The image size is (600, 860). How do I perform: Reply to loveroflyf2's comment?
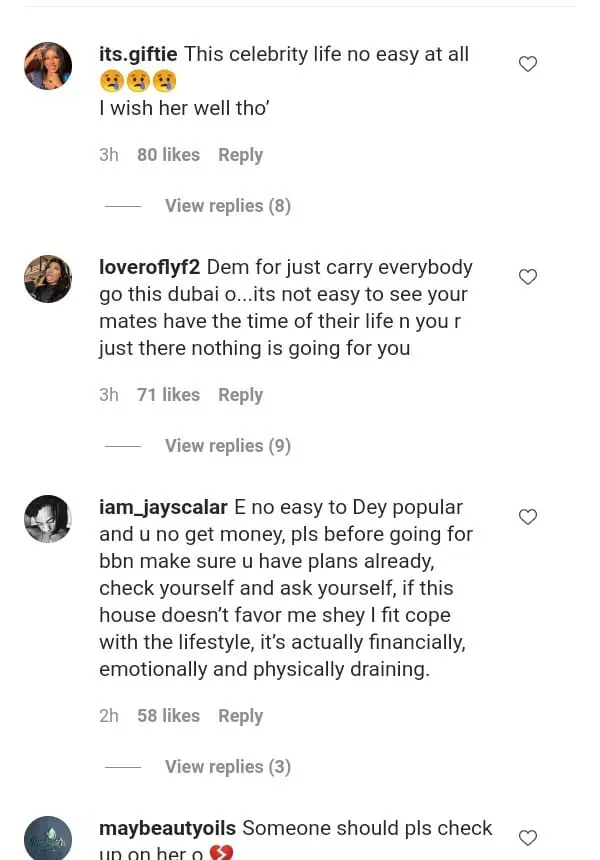click(240, 395)
